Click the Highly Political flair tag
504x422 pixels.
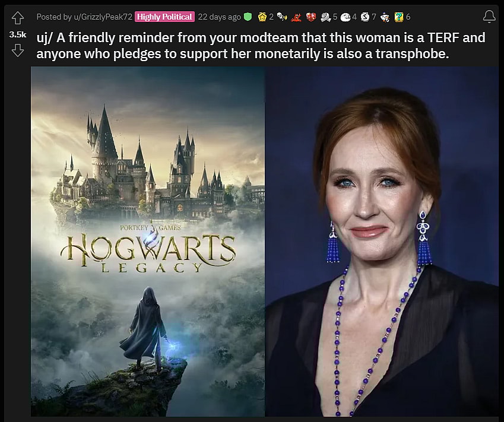164,16
